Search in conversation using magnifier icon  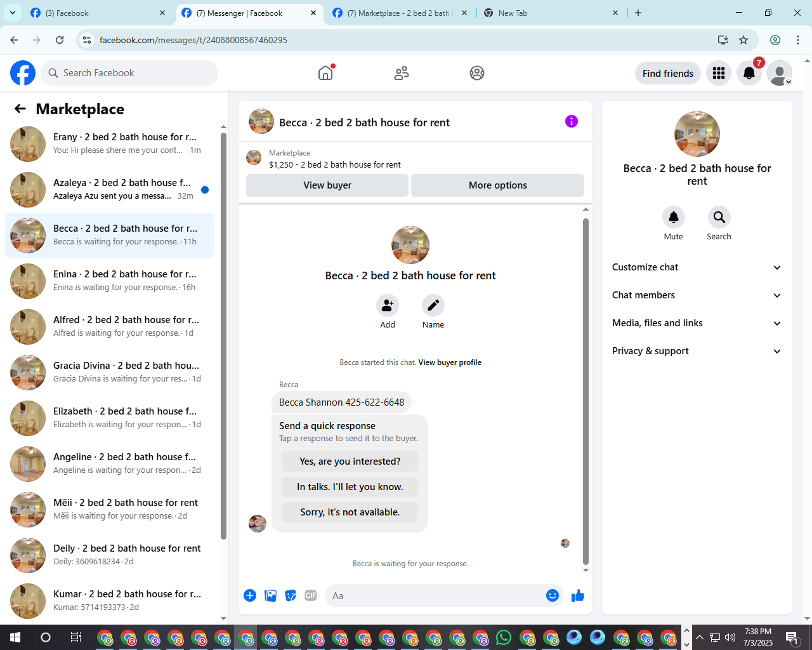pos(719,217)
